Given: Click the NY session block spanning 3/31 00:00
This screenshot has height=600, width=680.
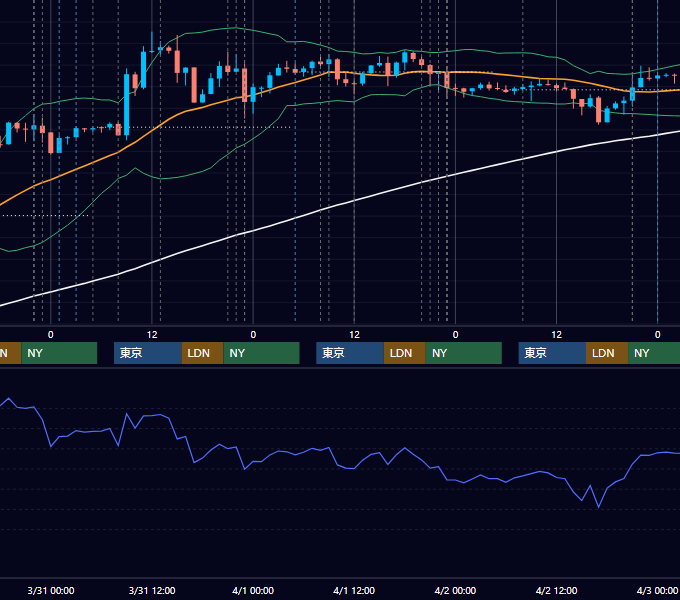Looking at the screenshot, I should coord(59,353).
